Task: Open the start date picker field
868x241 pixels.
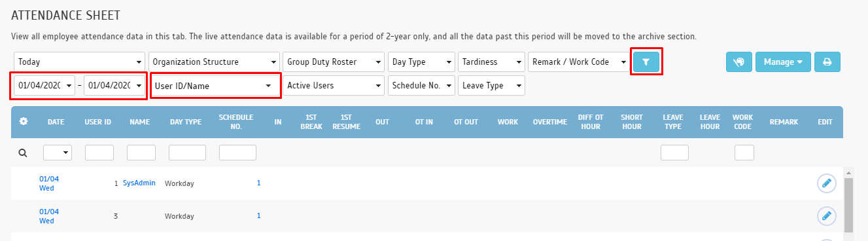Action: [44, 85]
